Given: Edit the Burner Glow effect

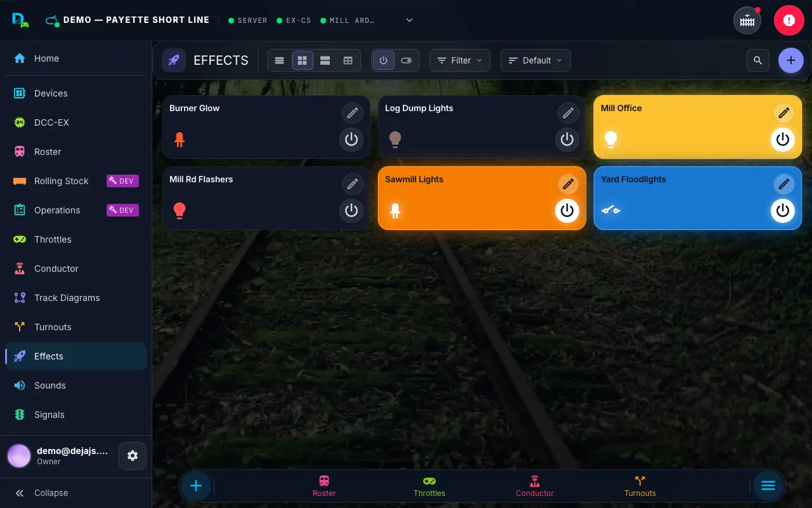Looking at the screenshot, I should (x=352, y=114).
